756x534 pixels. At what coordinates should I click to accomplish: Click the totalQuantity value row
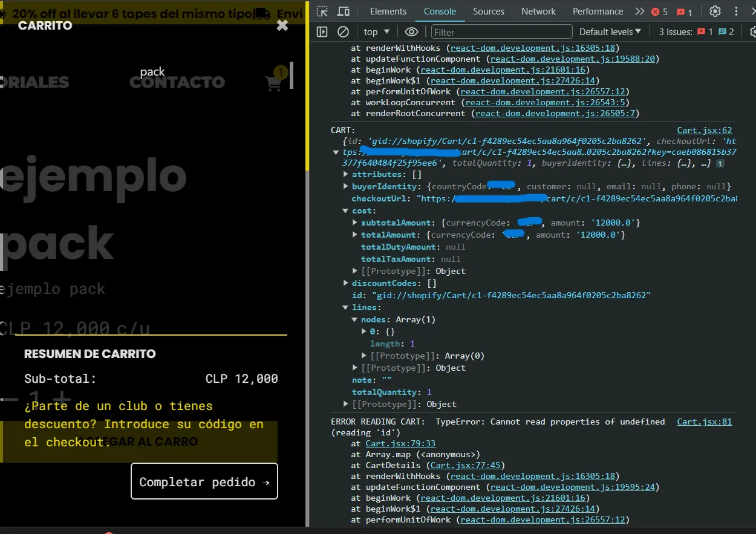tap(392, 392)
